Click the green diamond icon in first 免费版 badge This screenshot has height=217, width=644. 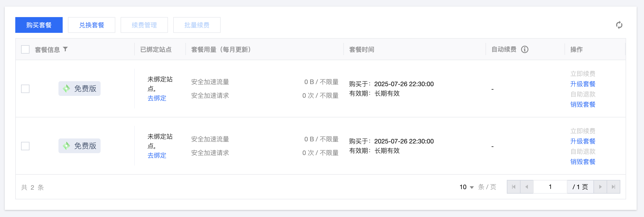coord(66,89)
